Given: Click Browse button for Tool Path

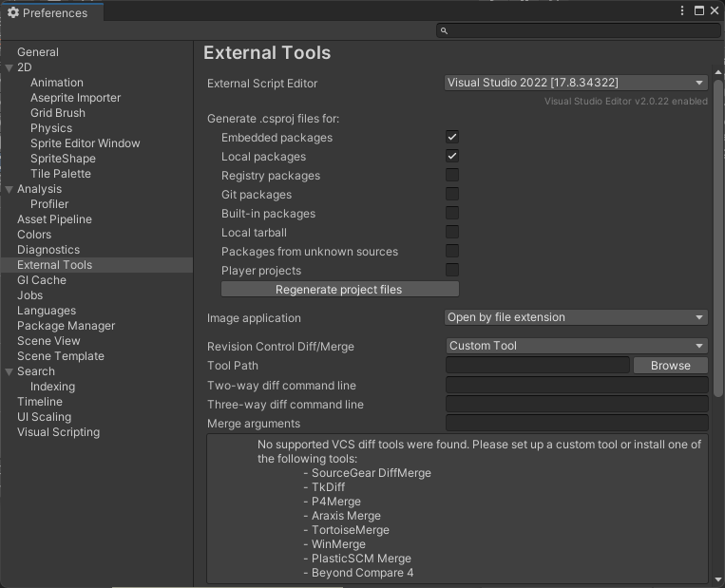Looking at the screenshot, I should (x=671, y=365).
